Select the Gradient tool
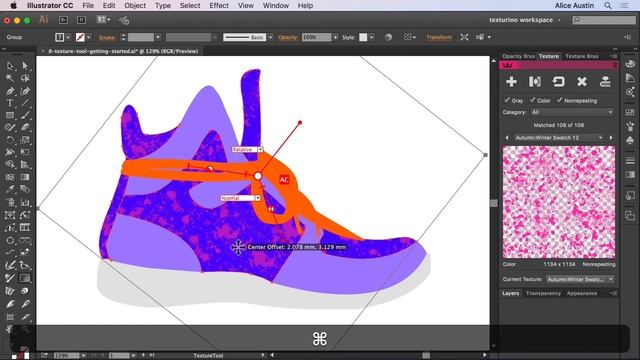The height and width of the screenshot is (360, 640). (x=25, y=177)
